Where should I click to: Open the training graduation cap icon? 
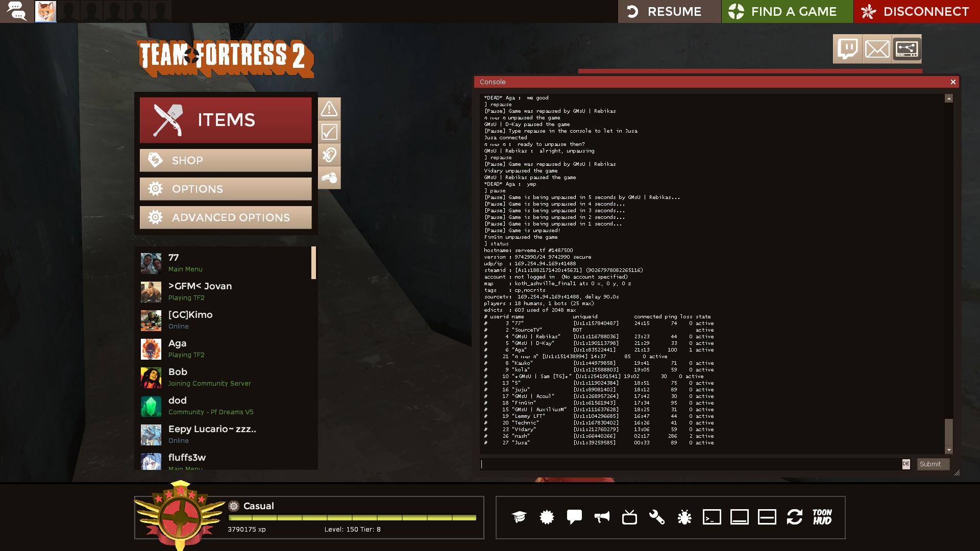point(519,517)
